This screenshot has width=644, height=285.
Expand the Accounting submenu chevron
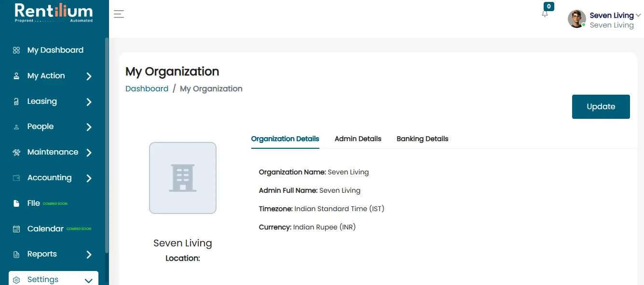[89, 178]
